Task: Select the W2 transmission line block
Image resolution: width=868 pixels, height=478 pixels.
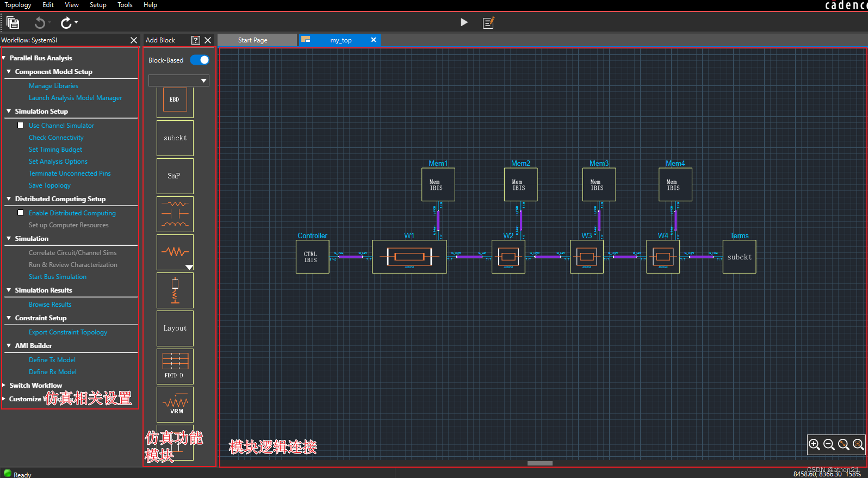Action: [x=509, y=257]
